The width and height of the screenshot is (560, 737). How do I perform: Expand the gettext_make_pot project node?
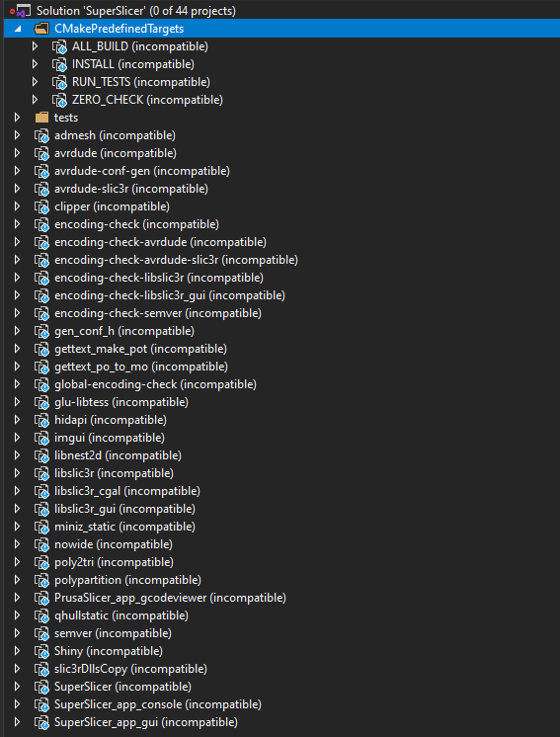tap(17, 349)
